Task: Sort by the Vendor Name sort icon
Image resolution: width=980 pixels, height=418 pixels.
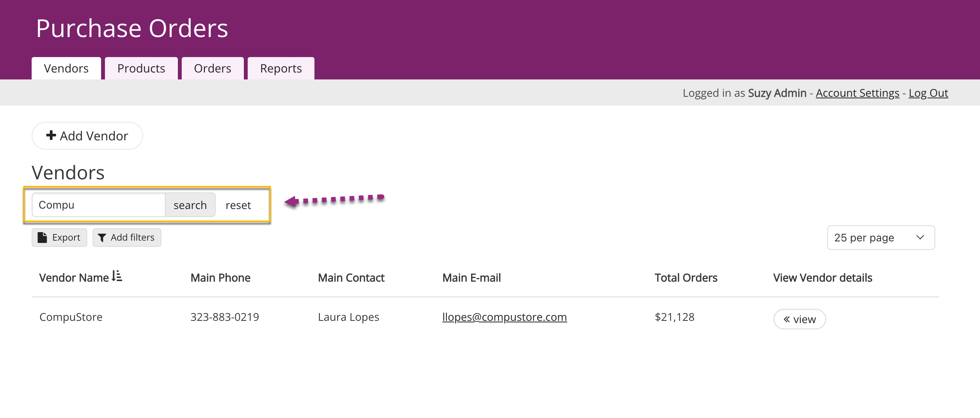Action: (x=117, y=276)
